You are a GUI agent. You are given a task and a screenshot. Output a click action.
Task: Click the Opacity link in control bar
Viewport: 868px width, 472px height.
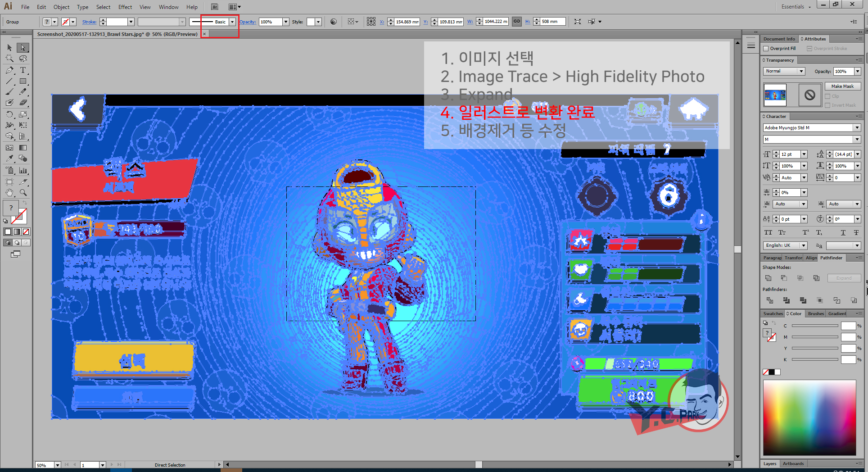(x=248, y=22)
